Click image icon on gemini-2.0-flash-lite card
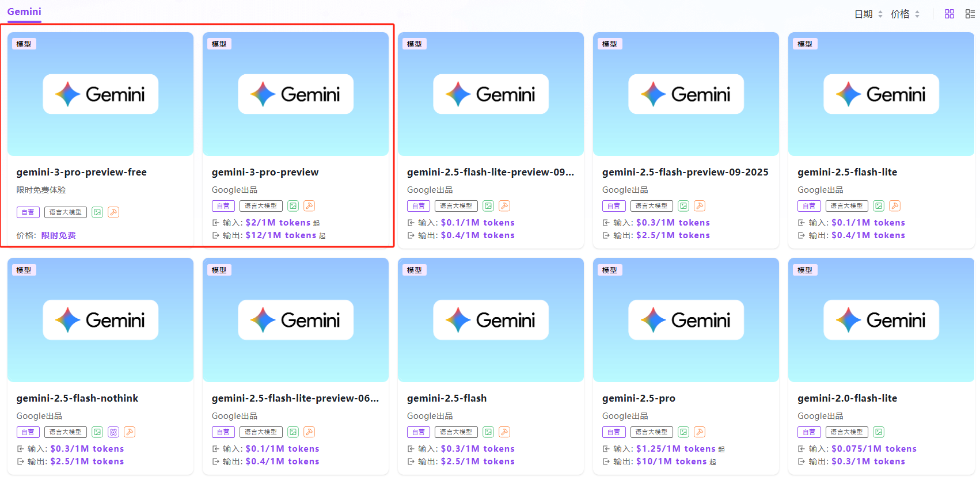This screenshot has height=477, width=980. [879, 432]
